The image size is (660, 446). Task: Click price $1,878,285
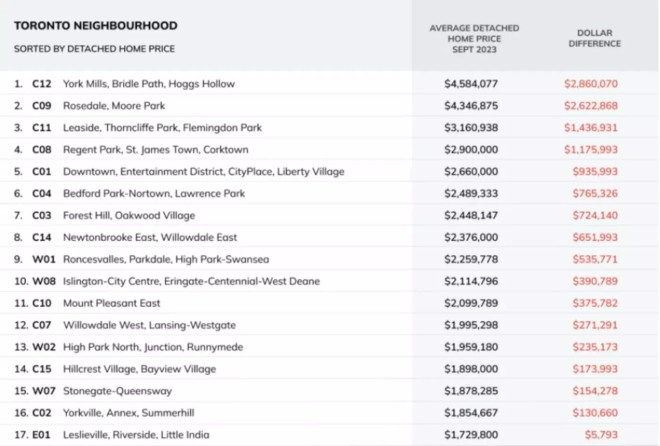[x=471, y=391]
